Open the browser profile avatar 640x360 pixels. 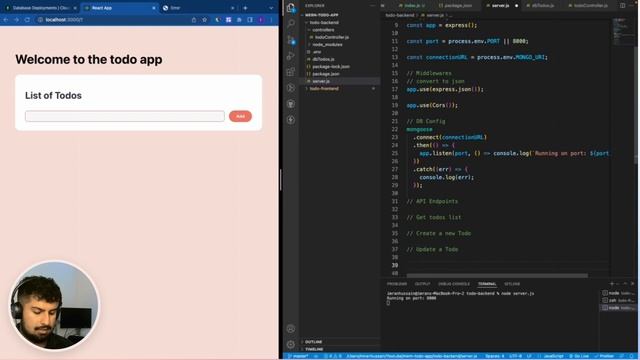coord(261,20)
